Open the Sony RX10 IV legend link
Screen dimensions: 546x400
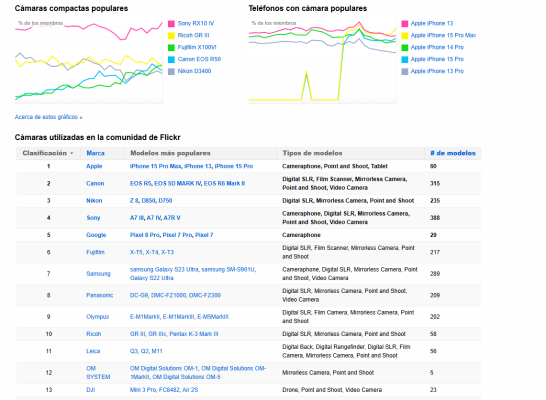[x=196, y=23]
